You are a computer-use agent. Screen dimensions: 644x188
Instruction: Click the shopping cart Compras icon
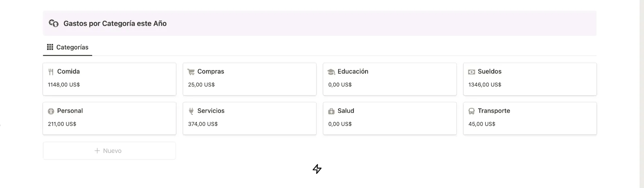(191, 72)
